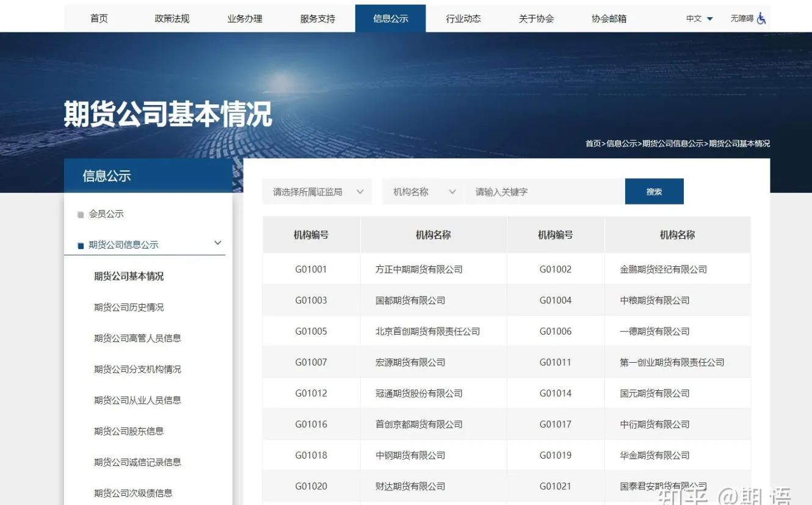Click company 中钢期货有限公司
This screenshot has width=812, height=505.
(410, 456)
